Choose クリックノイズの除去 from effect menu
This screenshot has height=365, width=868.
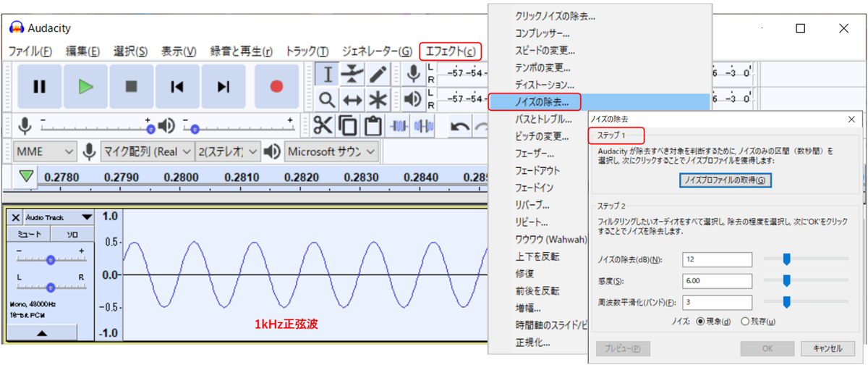pyautogui.click(x=555, y=15)
